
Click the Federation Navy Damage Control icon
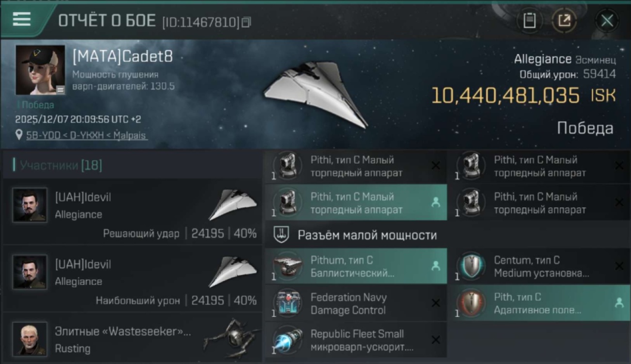(287, 303)
